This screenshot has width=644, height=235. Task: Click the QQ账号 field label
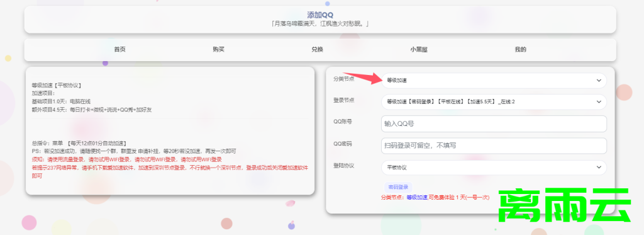pos(343,122)
